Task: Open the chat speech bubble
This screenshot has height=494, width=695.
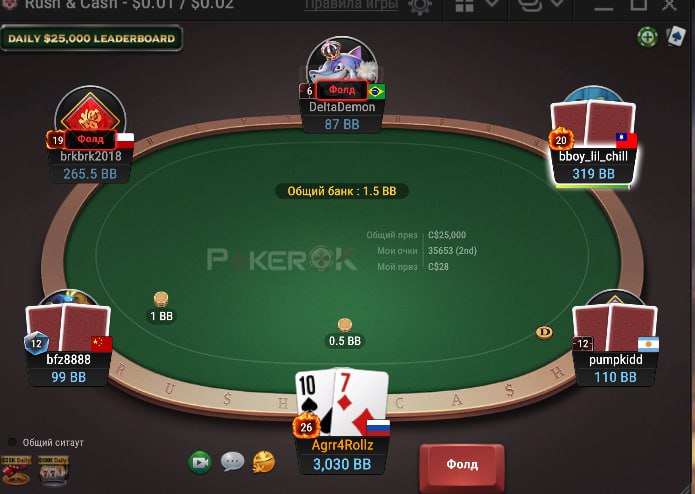Action: (x=232, y=462)
